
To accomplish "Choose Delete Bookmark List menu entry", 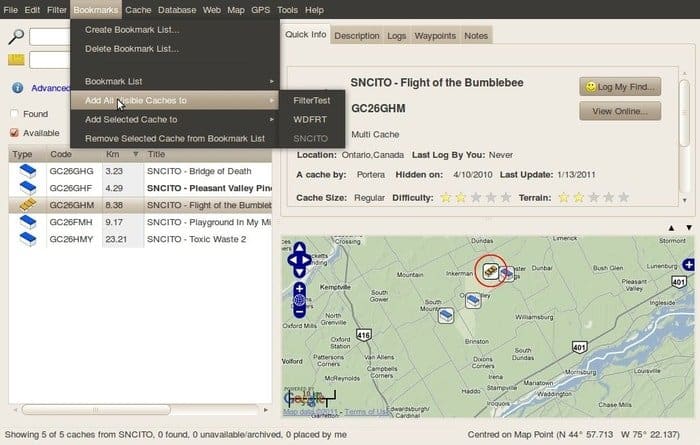I will [x=131, y=49].
